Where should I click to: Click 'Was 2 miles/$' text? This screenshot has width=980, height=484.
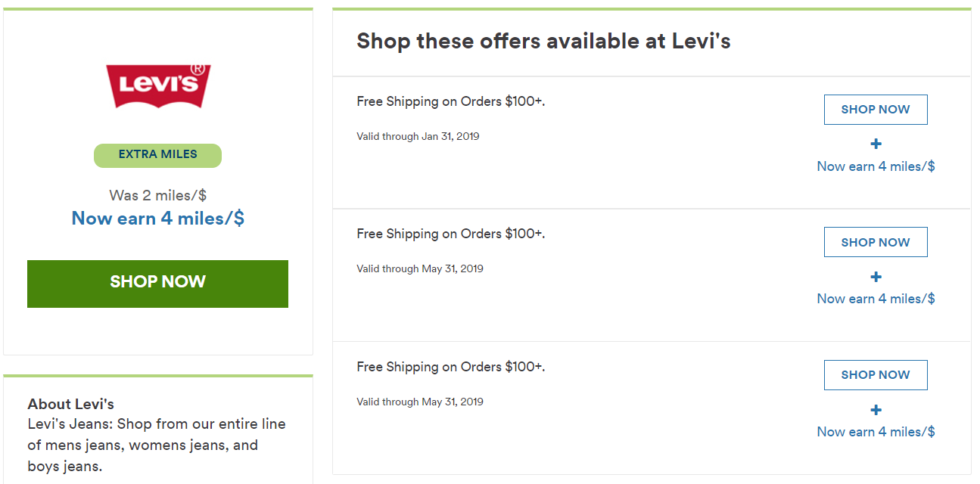click(157, 195)
